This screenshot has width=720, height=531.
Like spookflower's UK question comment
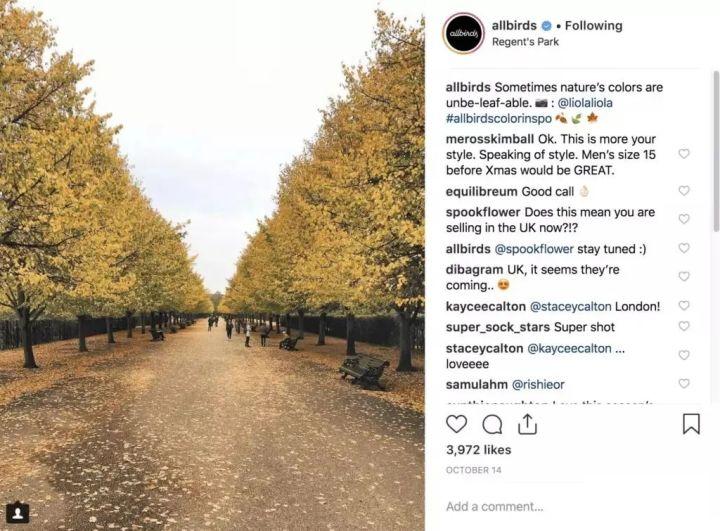[684, 219]
